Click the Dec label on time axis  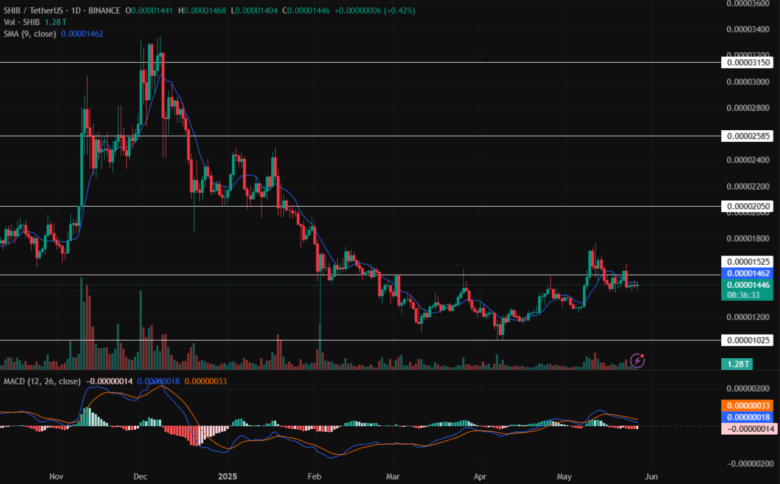point(140,477)
